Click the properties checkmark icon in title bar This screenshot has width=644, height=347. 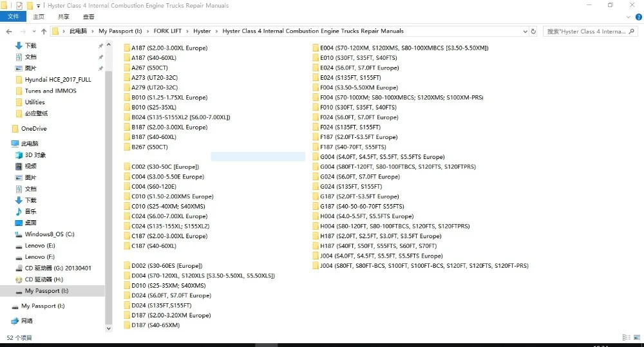[19, 5]
